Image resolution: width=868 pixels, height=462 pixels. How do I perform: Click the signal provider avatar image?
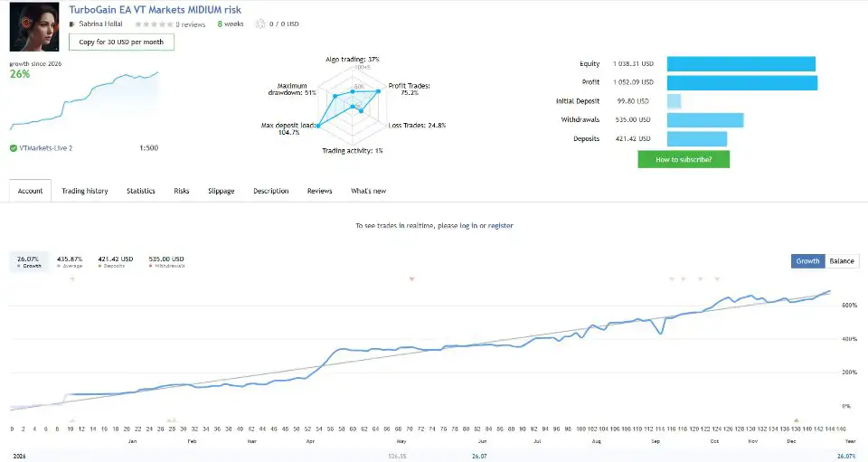pos(34,26)
